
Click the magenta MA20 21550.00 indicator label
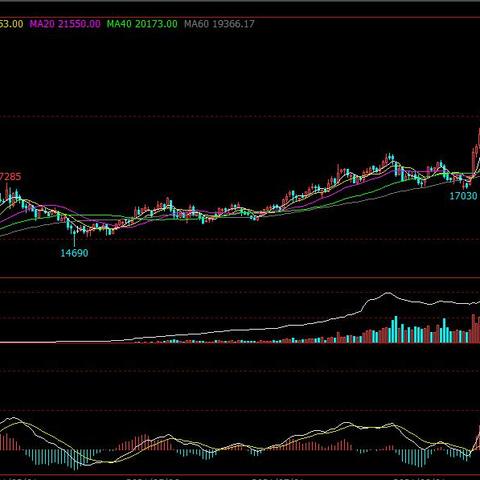coord(65,24)
